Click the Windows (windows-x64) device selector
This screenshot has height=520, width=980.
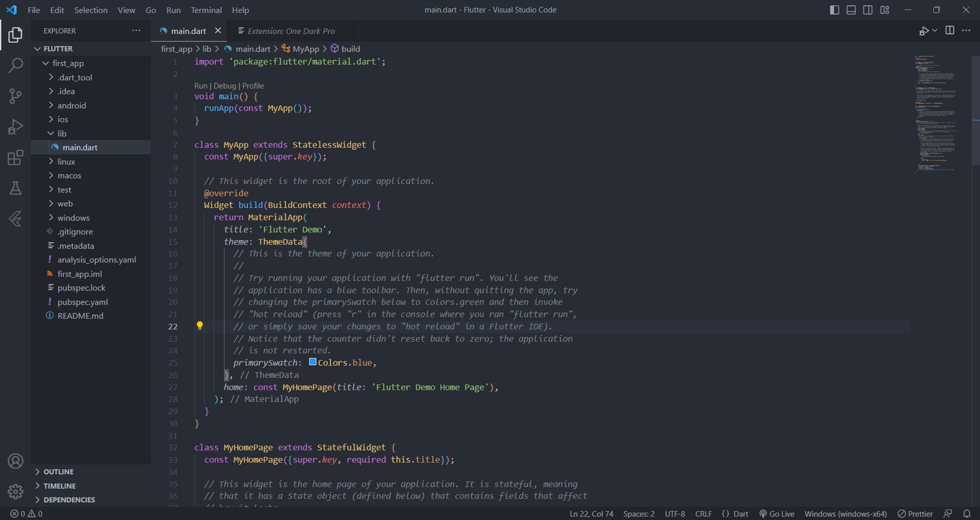pyautogui.click(x=845, y=514)
